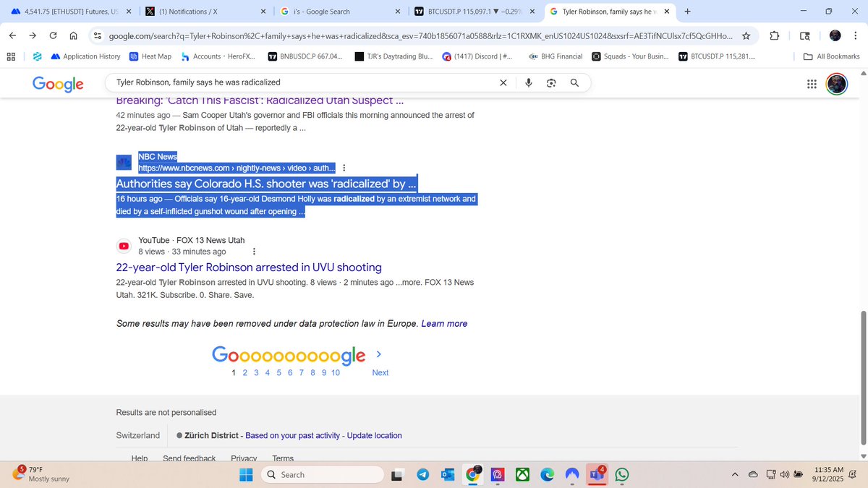This screenshot has width=868, height=488.
Task: Open the Heat Map bookmark
Action: 150,56
